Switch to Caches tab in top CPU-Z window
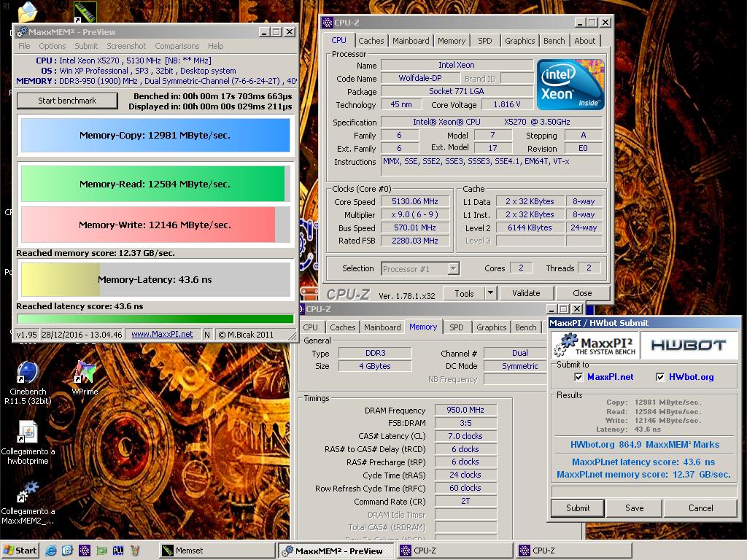 [x=371, y=41]
